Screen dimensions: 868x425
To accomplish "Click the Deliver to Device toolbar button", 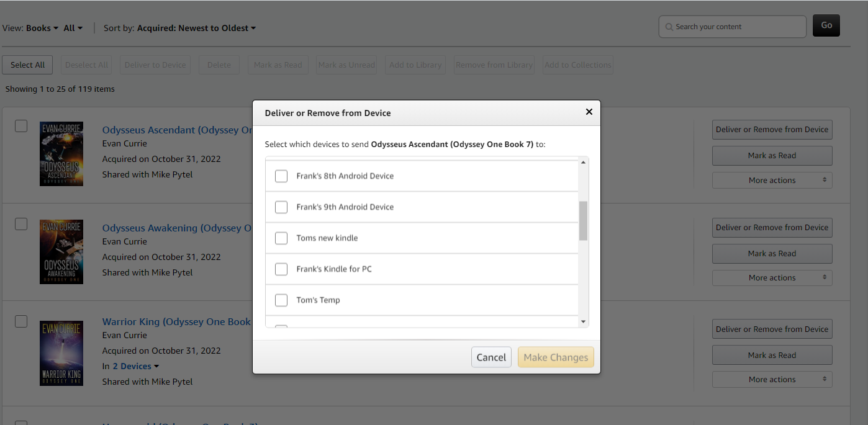I will (x=155, y=65).
